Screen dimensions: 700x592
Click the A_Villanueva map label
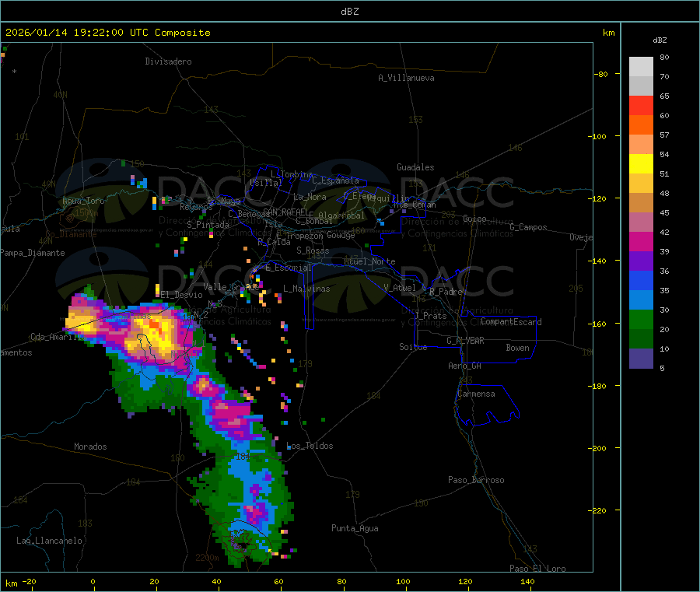406,78
